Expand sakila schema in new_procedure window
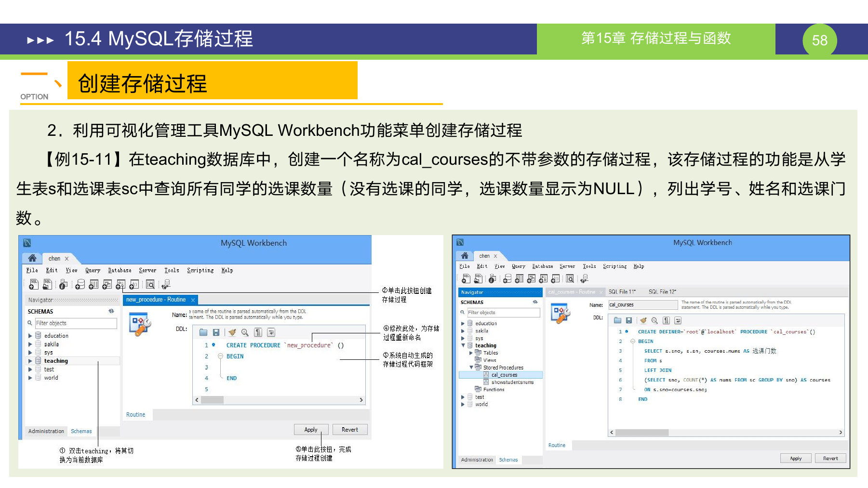This screenshot has width=868, height=488. (30, 344)
